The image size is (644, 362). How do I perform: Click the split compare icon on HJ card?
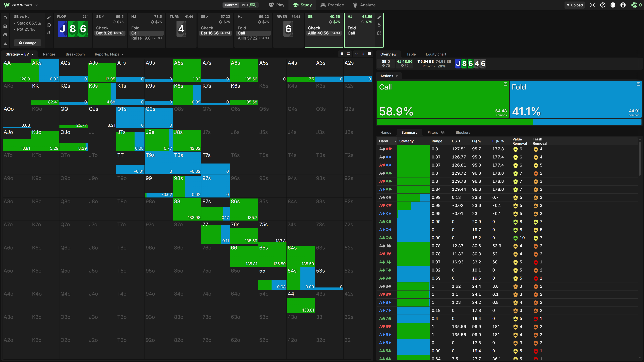click(379, 33)
